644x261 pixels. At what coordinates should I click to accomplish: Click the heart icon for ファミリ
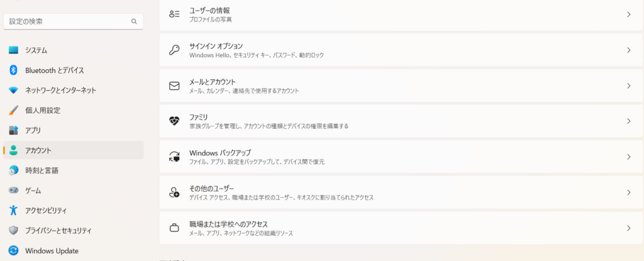pyautogui.click(x=174, y=121)
